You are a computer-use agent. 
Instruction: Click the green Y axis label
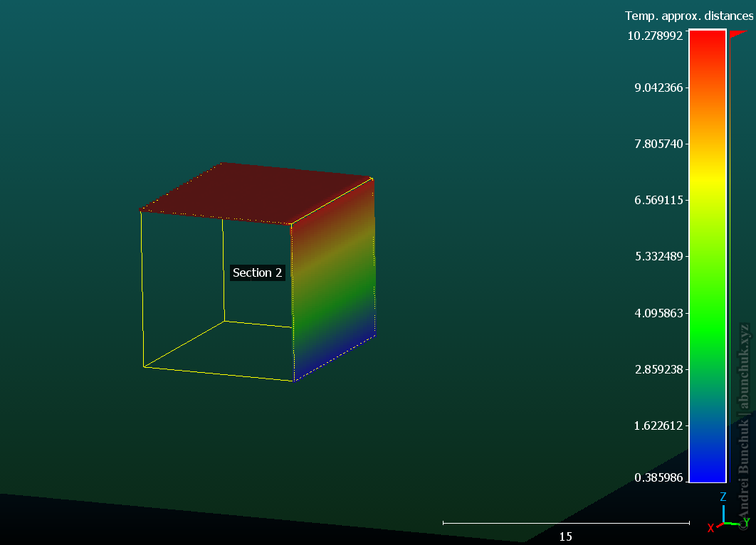[746, 522]
